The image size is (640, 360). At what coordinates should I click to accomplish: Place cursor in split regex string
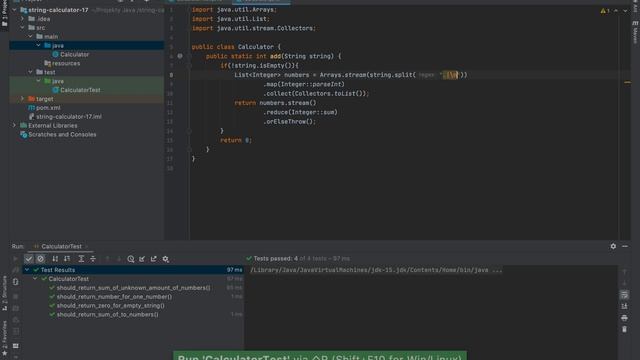(450, 75)
